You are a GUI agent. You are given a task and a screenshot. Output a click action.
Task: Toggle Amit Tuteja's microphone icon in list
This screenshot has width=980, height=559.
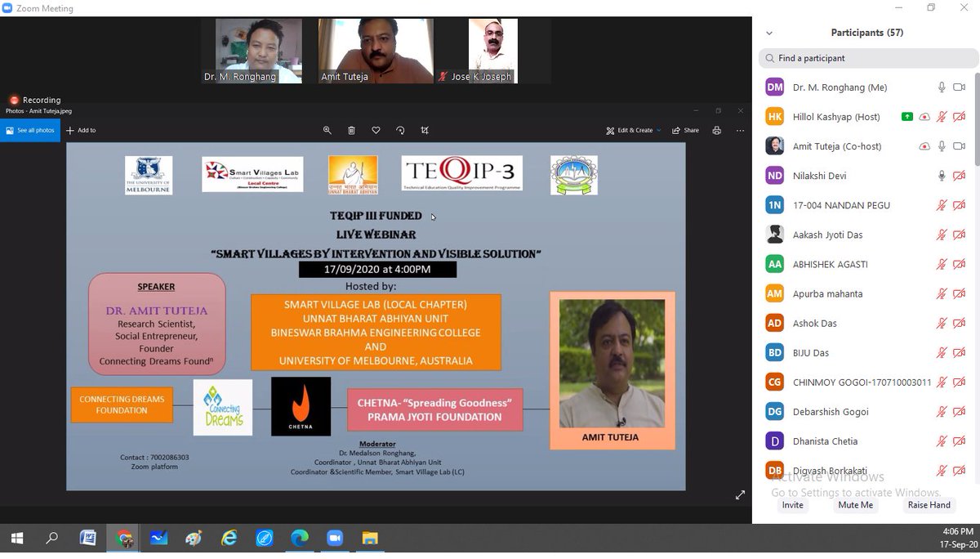[942, 146]
